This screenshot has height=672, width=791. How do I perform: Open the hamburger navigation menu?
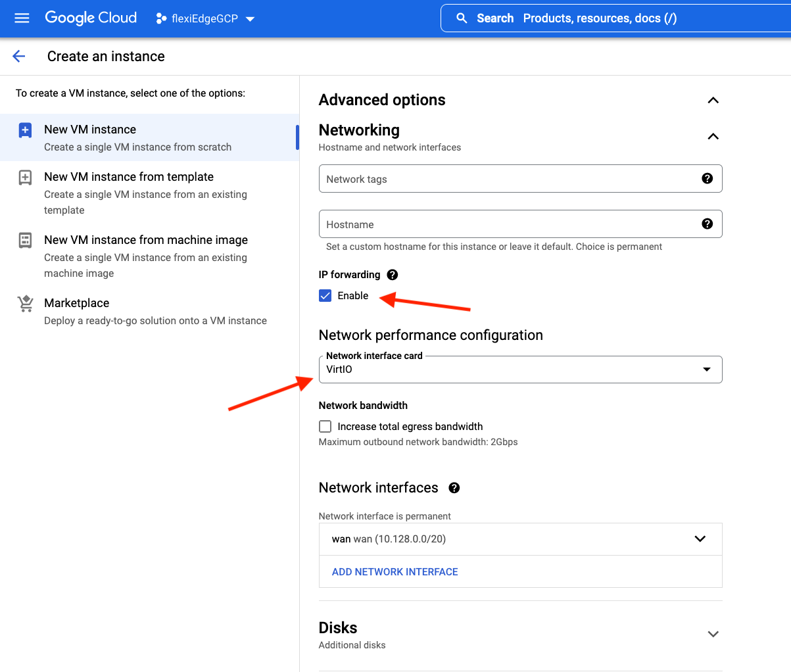coord(22,18)
